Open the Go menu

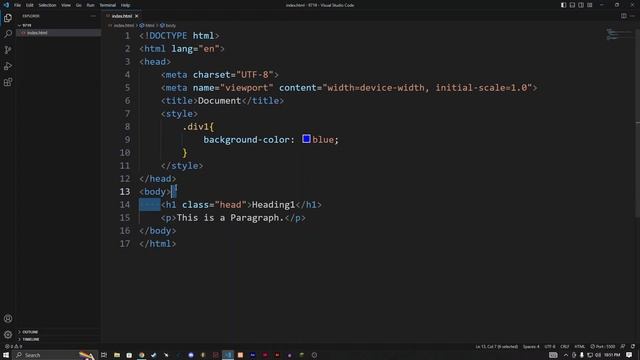[x=78, y=5]
